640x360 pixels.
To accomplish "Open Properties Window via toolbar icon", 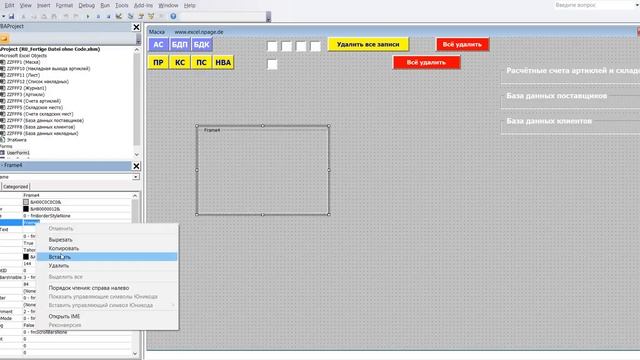I will [x=141, y=16].
